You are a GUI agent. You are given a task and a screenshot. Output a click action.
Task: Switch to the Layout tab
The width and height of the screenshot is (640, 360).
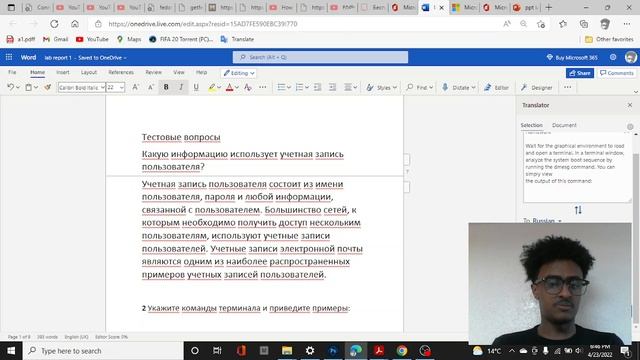click(89, 72)
